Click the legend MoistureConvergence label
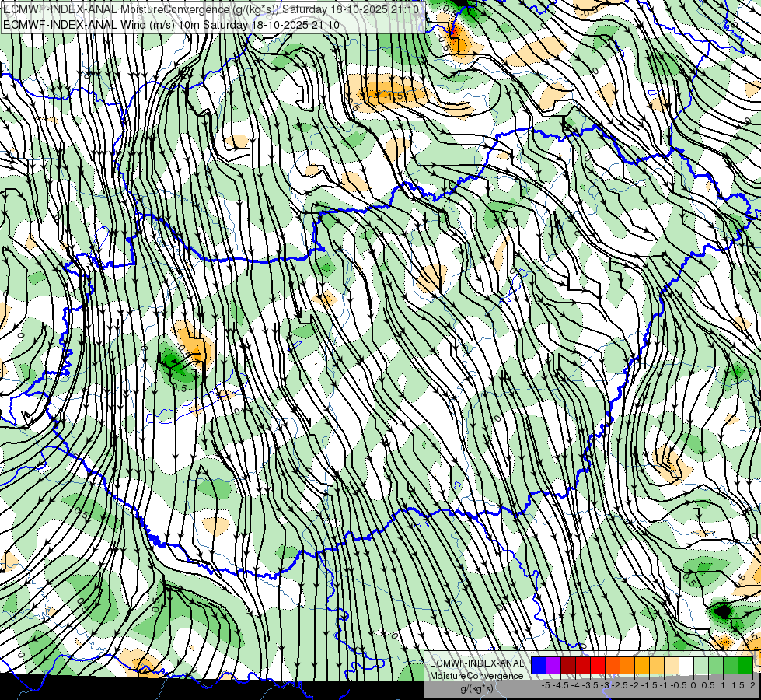 (x=476, y=676)
